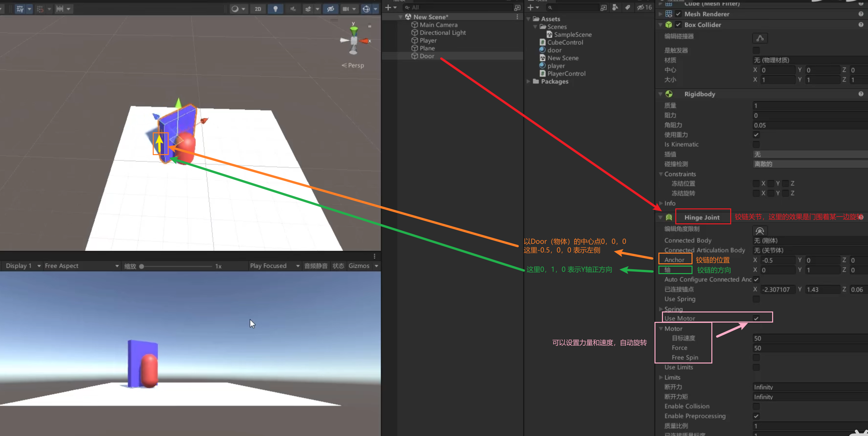The width and height of the screenshot is (868, 436).
Task: Toggle scene lighting bulb icon
Action: 275,9
